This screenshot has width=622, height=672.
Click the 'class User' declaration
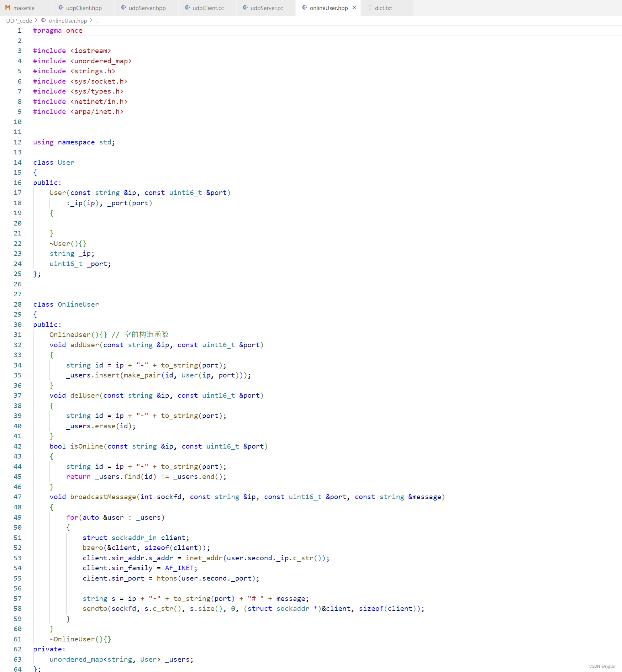54,163
